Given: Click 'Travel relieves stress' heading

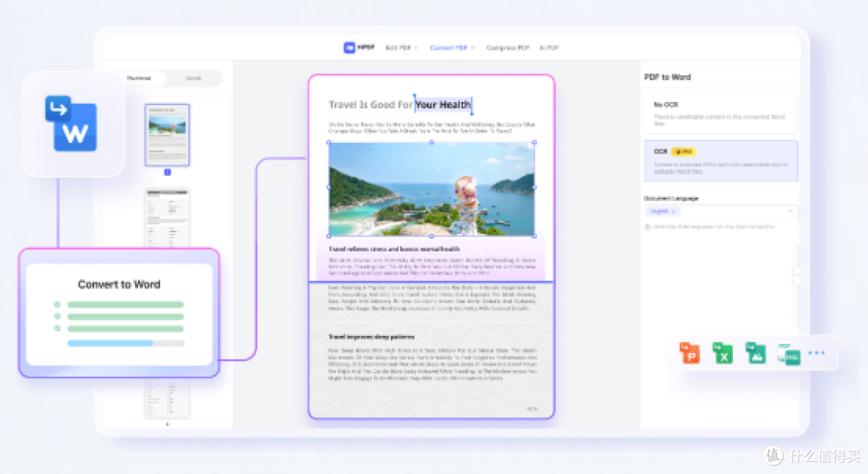Looking at the screenshot, I should tap(394, 249).
